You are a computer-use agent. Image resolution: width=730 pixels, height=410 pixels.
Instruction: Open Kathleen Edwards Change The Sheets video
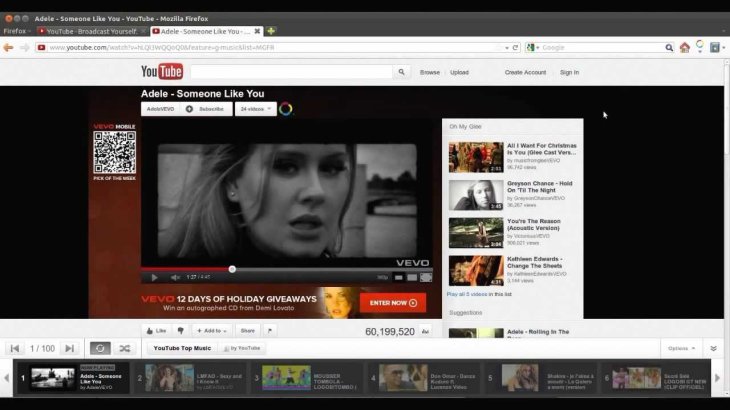tap(513, 270)
